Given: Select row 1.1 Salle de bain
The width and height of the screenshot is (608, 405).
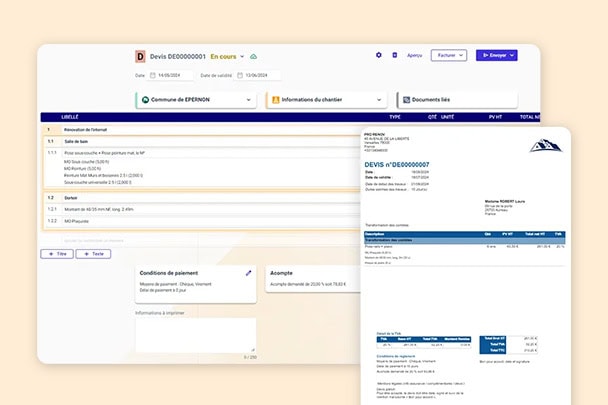Looking at the screenshot, I should click(x=202, y=141).
